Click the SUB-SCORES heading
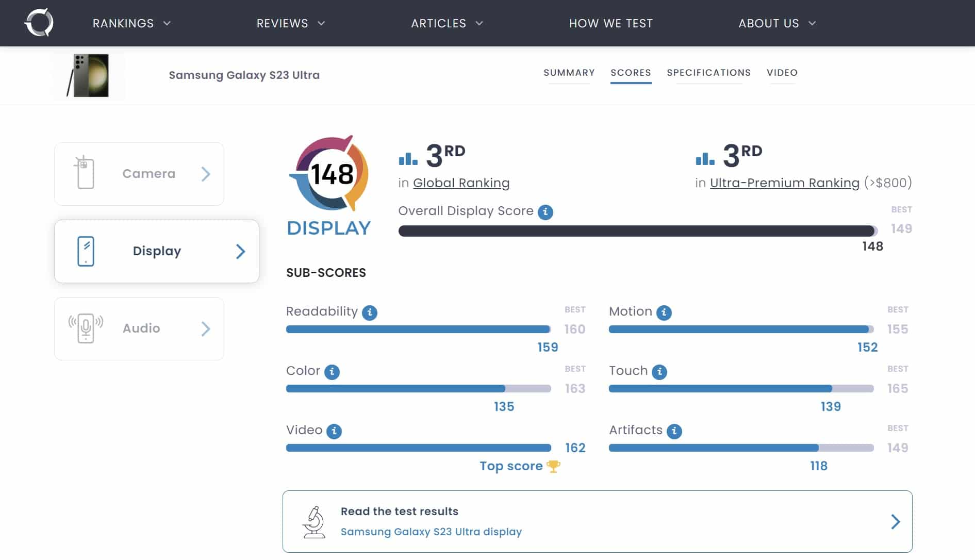The height and width of the screenshot is (560, 975). [x=326, y=273]
